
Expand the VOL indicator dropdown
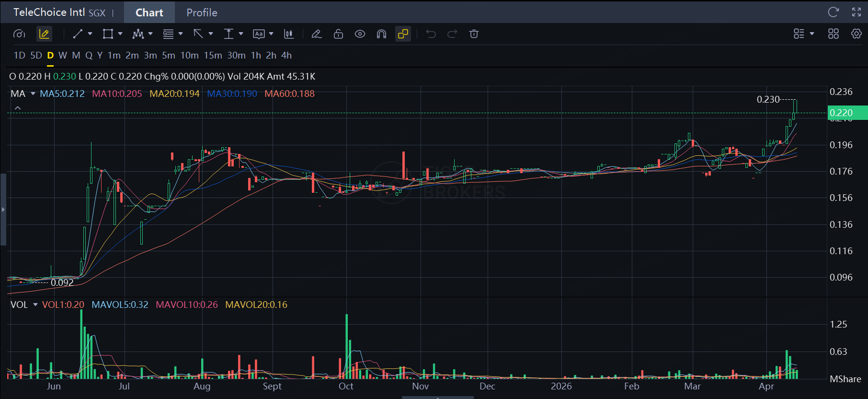pos(35,305)
